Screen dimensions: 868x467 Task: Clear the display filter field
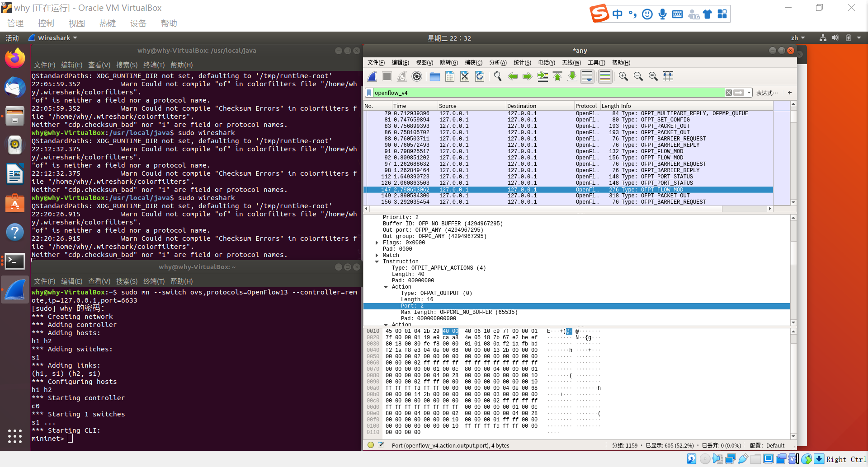(x=729, y=93)
